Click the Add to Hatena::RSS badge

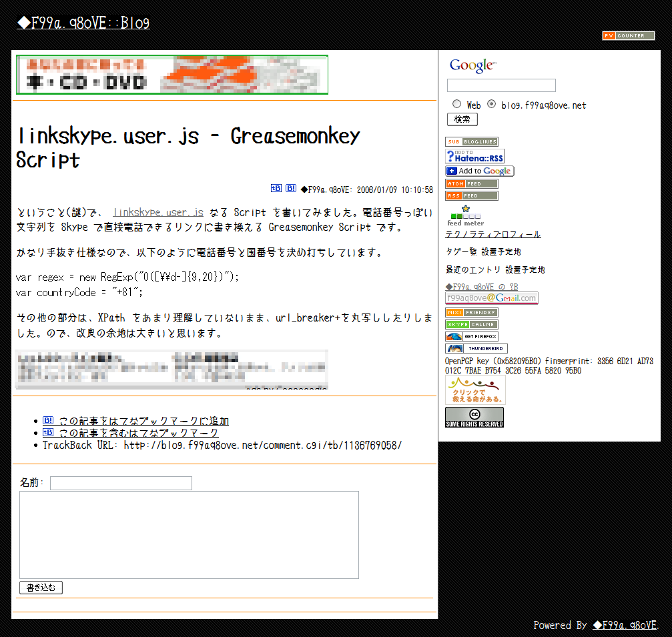click(x=474, y=157)
